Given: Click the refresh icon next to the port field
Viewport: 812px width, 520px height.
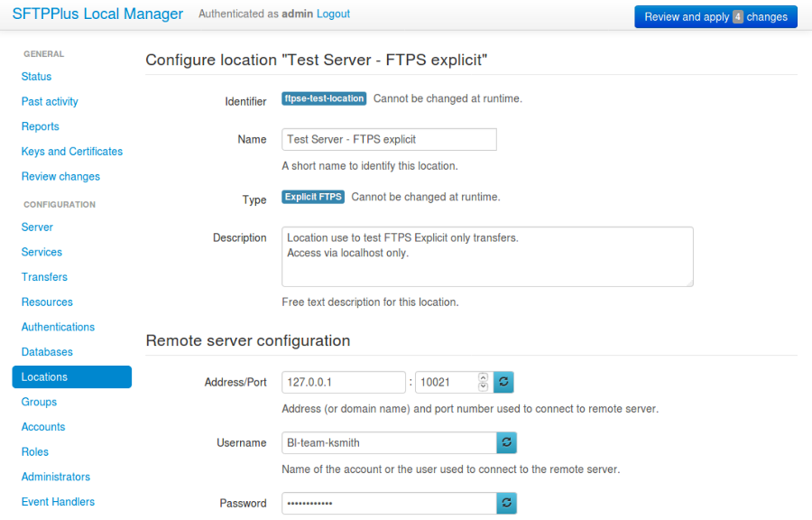Looking at the screenshot, I should (x=503, y=382).
